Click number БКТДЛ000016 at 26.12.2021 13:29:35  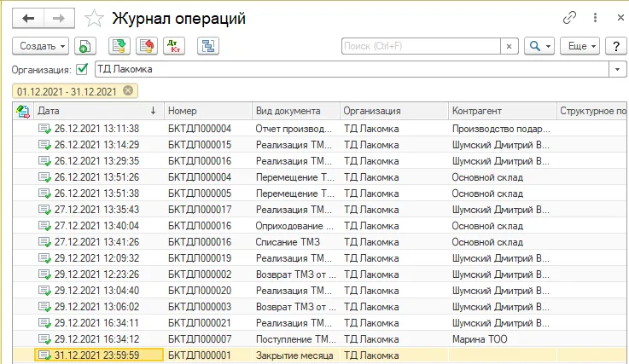[200, 161]
